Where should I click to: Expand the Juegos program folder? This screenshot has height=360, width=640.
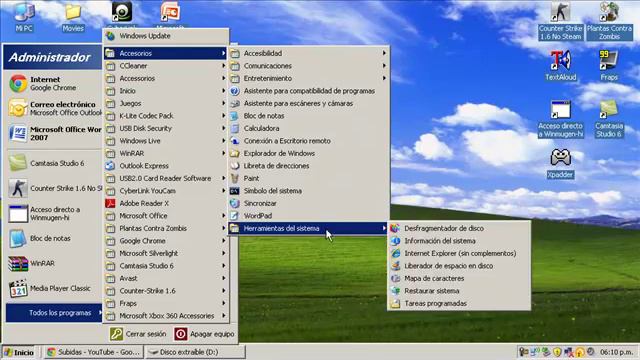click(165, 103)
